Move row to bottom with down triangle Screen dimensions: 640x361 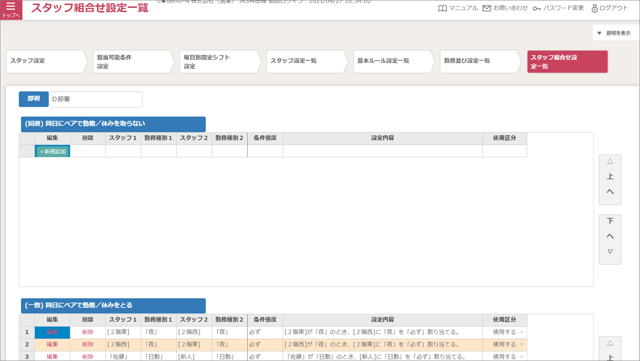(x=610, y=252)
